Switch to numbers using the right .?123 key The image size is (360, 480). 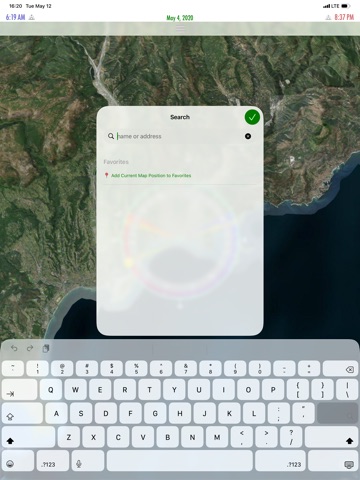[280, 461]
